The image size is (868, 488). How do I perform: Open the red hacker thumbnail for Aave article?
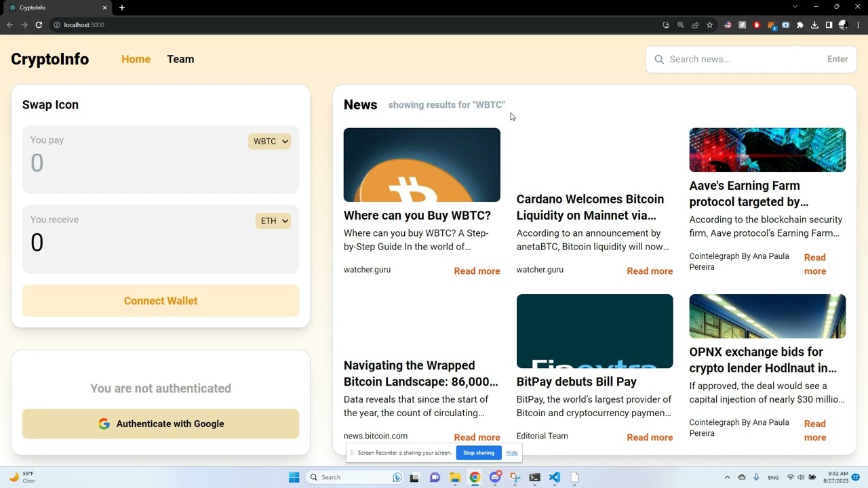tap(768, 150)
